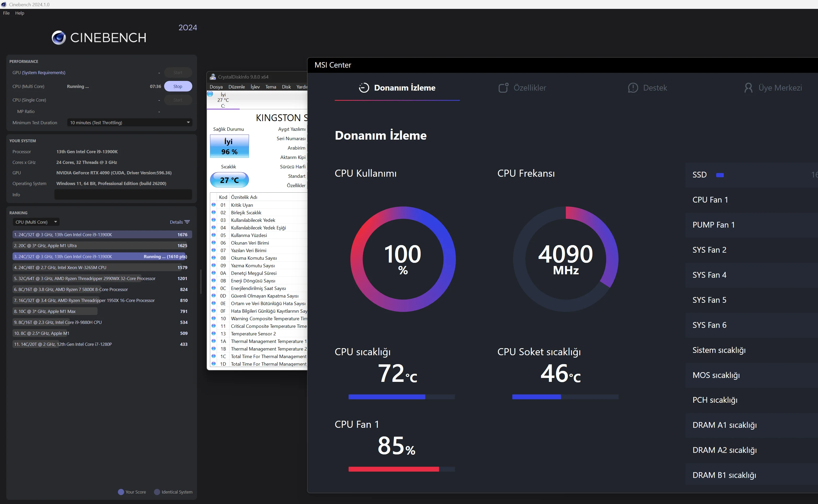Select the SYS Fan 4 sensor row

pos(752,275)
